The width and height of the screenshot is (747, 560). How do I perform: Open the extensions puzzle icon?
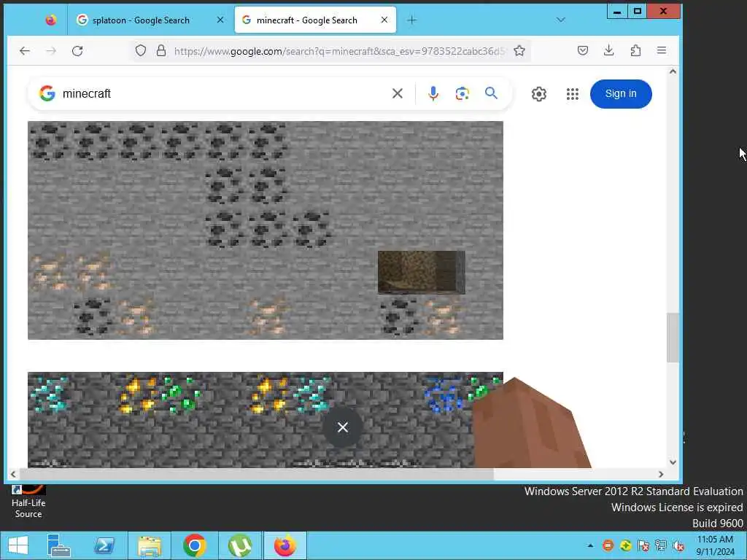pos(635,50)
